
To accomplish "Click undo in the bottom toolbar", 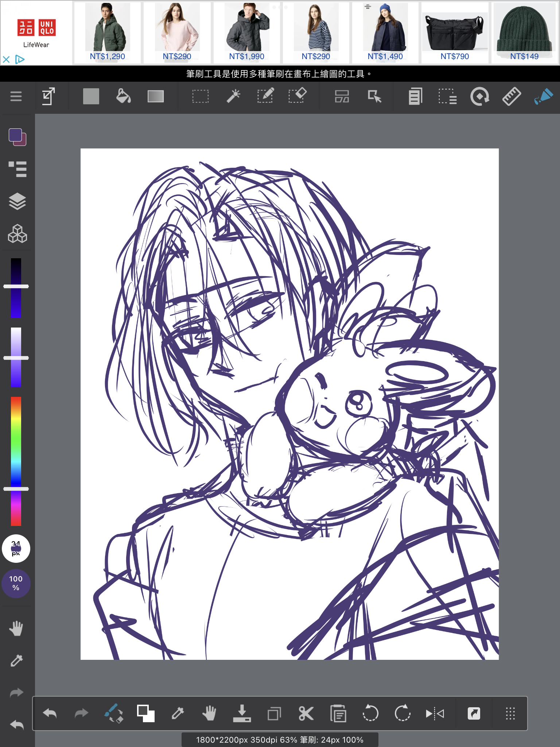I will coord(50,713).
